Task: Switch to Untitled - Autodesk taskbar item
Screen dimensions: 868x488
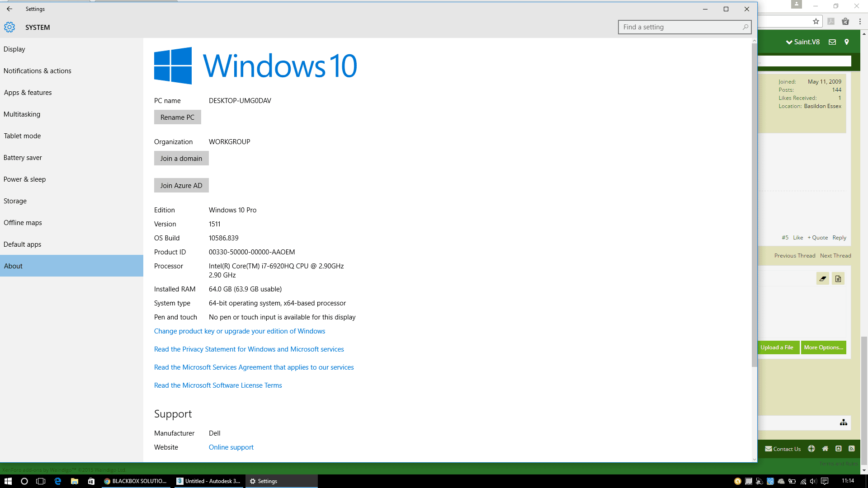Action: 209,481
